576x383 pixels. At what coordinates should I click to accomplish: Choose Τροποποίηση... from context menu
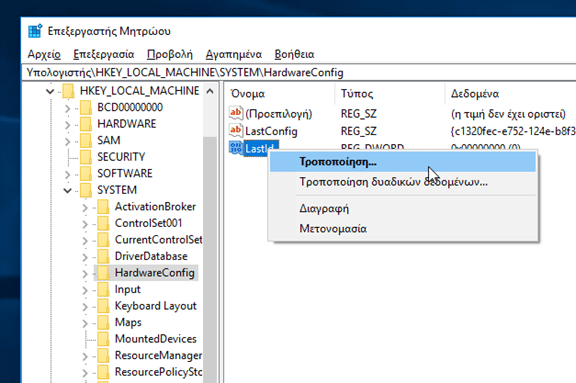click(403, 162)
